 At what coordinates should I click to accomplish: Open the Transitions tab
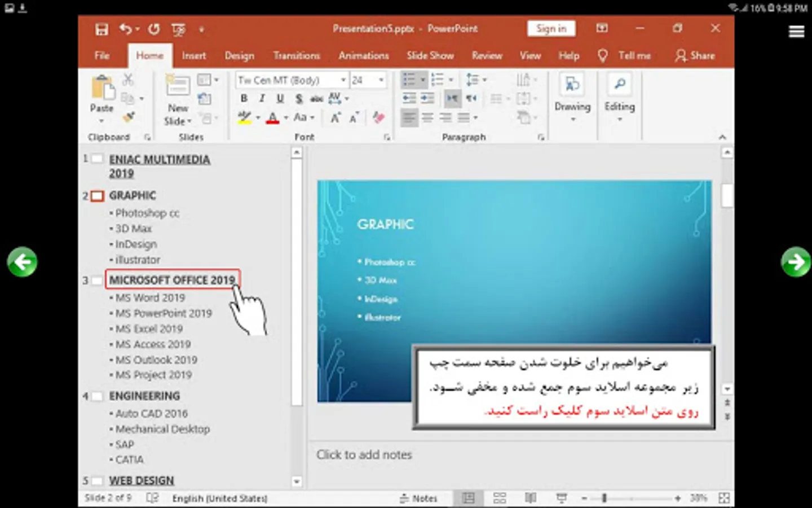click(x=297, y=55)
